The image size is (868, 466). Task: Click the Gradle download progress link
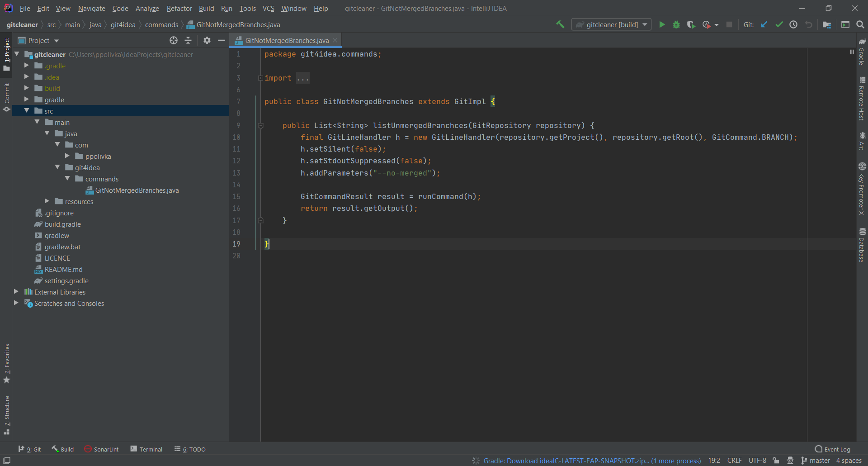(592, 461)
